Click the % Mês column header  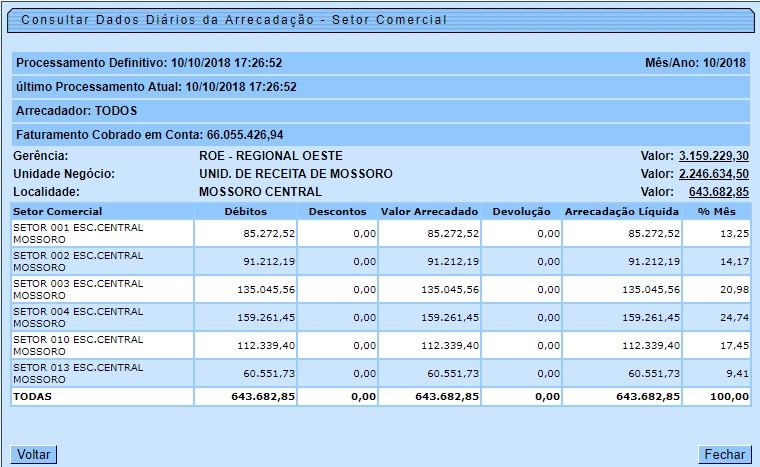[717, 211]
